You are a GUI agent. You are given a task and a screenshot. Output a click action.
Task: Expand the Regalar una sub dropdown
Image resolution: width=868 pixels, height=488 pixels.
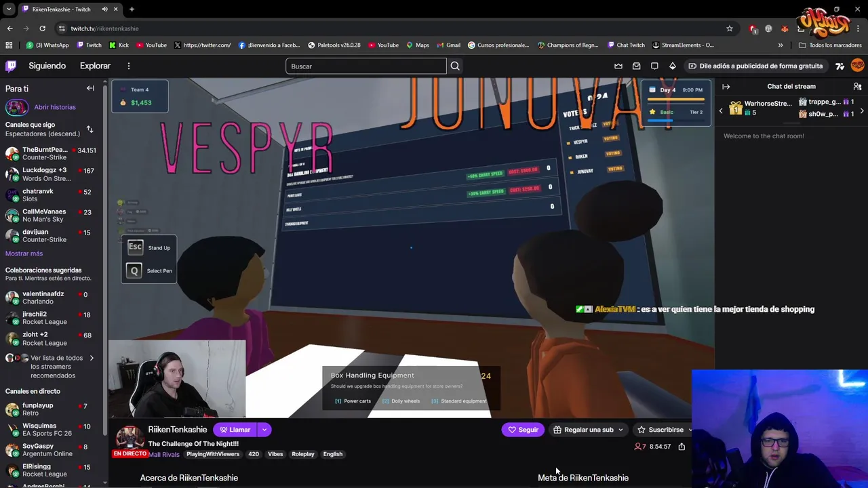coord(620,430)
